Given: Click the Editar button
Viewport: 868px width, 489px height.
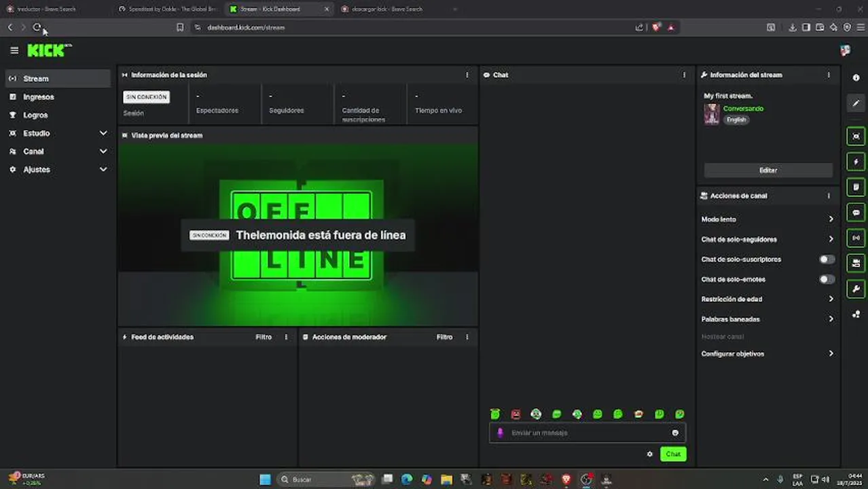Looking at the screenshot, I should pos(768,170).
